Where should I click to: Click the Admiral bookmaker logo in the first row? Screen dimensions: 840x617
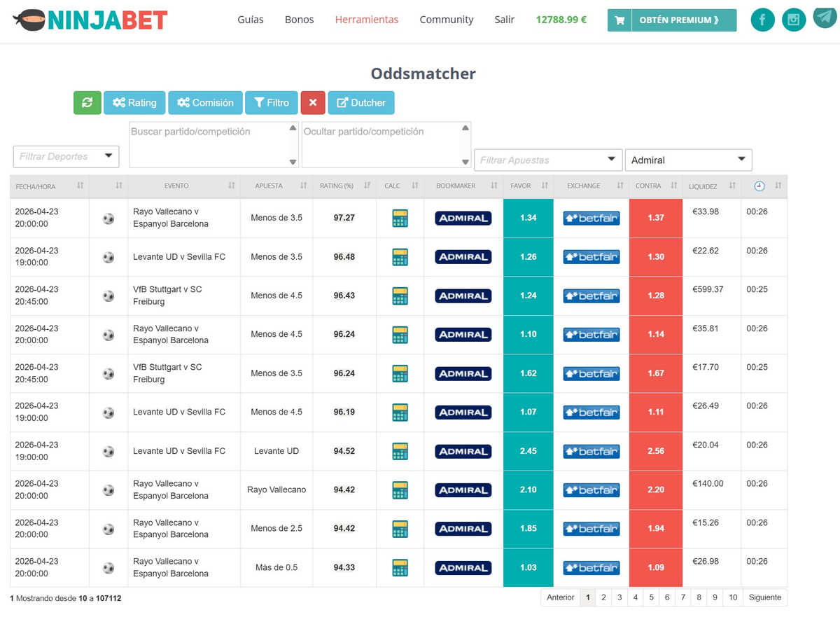pyautogui.click(x=463, y=218)
